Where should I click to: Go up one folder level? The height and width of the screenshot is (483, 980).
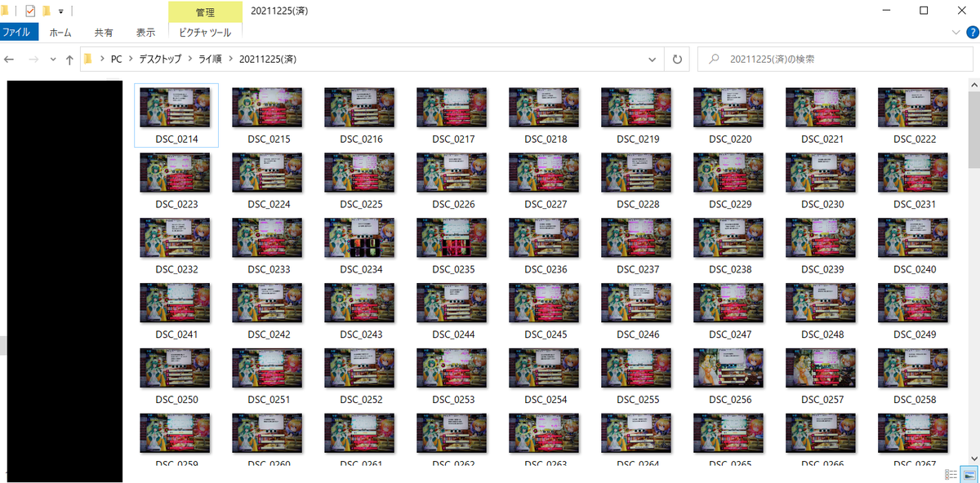[x=69, y=60]
